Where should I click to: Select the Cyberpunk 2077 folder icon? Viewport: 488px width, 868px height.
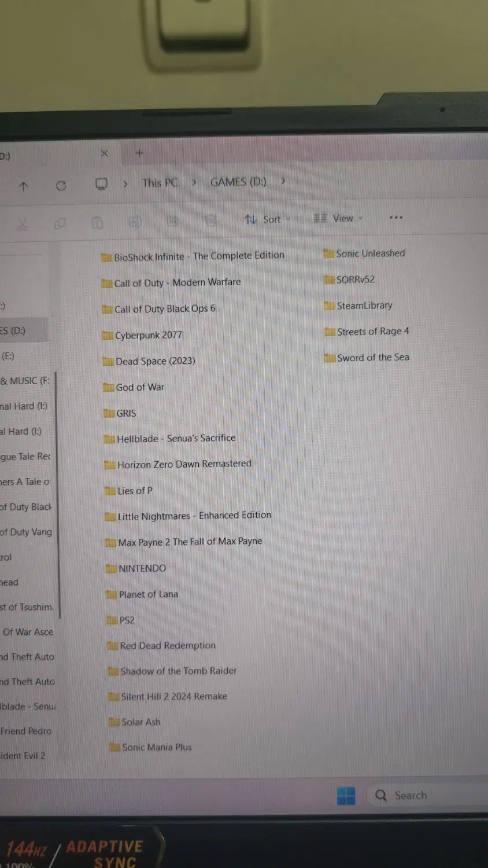click(108, 336)
